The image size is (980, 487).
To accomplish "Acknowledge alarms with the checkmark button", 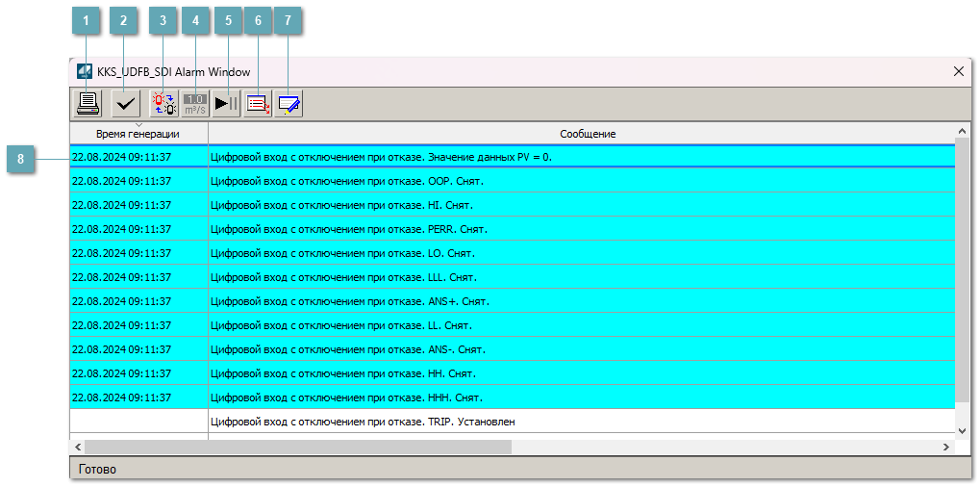I will [124, 103].
